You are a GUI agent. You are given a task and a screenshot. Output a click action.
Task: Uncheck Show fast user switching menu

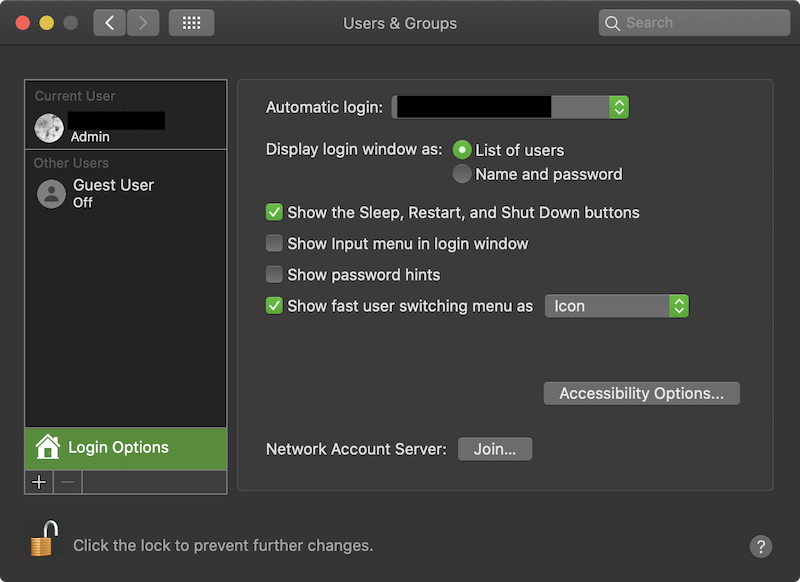(x=274, y=306)
